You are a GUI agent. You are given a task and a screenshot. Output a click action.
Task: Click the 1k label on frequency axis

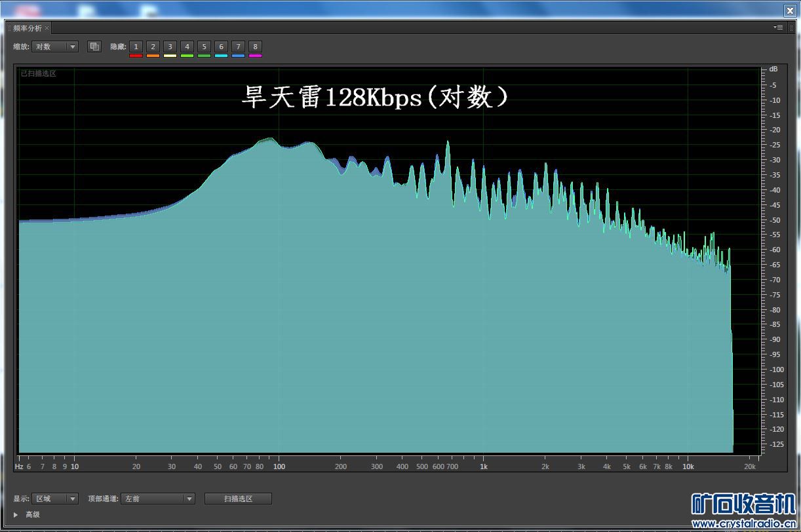483,466
